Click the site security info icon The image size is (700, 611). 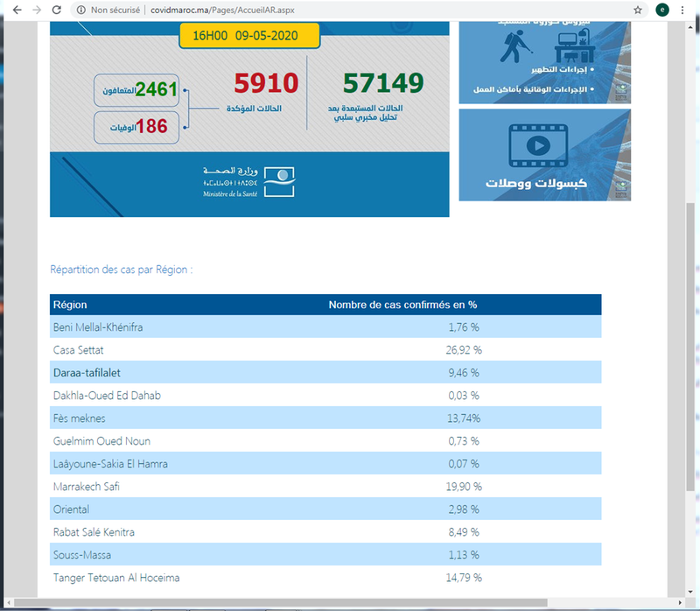tap(81, 11)
